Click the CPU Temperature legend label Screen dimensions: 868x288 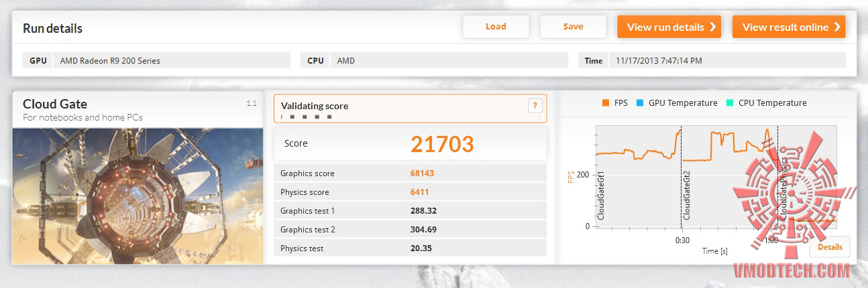point(773,103)
